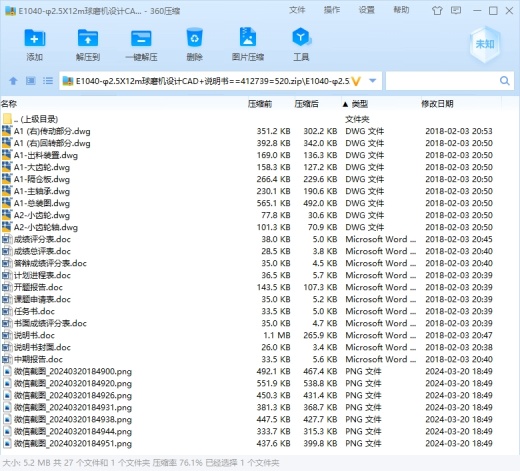Image resolution: width=520 pixels, height=471 pixels.
Task: Select file 微信截图_20240320184951.png
Action: click(73, 443)
